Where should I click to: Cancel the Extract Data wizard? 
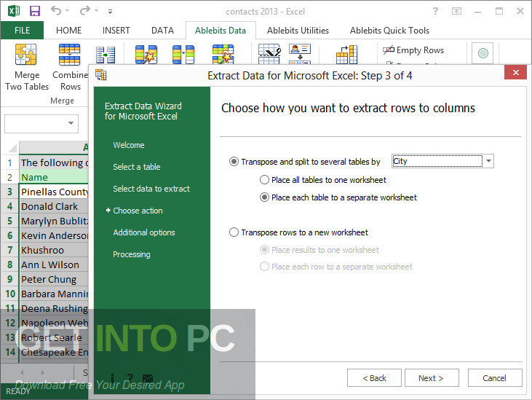coord(495,378)
